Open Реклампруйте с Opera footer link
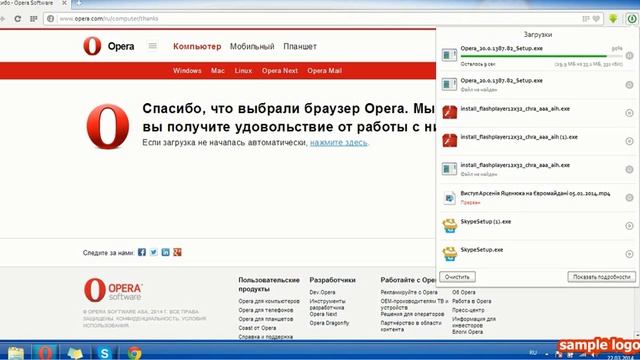This screenshot has height=360, width=640. pyautogui.click(x=409, y=292)
